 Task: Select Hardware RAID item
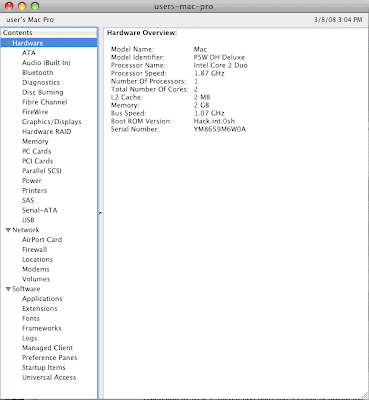pos(46,132)
